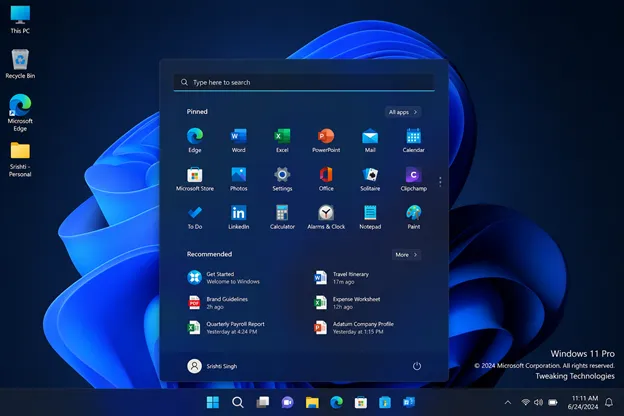Click the power button in Start menu
Screen dimensions: 624x416
(x=417, y=366)
